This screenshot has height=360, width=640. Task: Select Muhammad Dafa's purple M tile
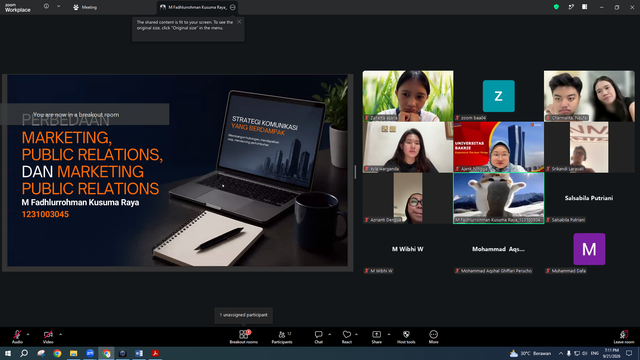click(x=589, y=249)
